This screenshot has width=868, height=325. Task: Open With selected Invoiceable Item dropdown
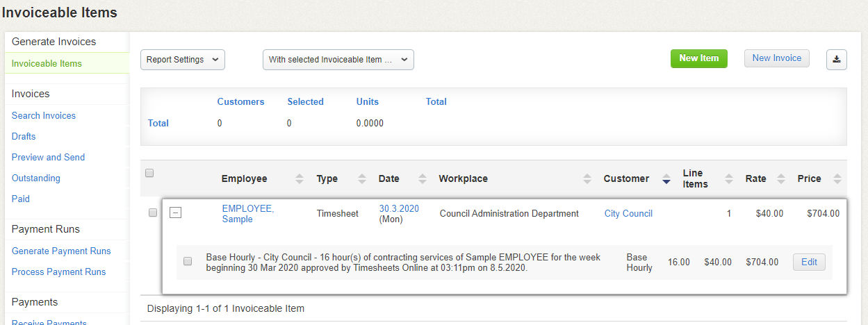338,60
